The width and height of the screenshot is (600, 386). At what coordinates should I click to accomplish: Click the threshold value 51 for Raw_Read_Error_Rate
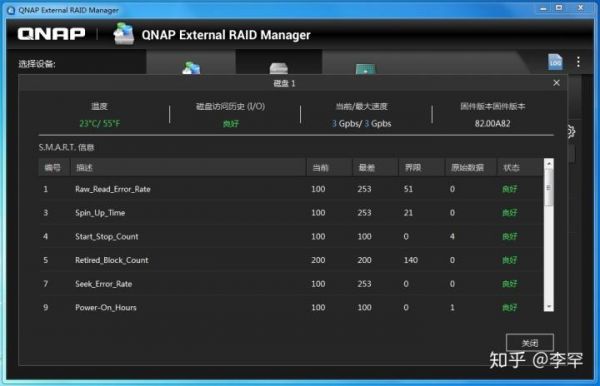pos(408,189)
